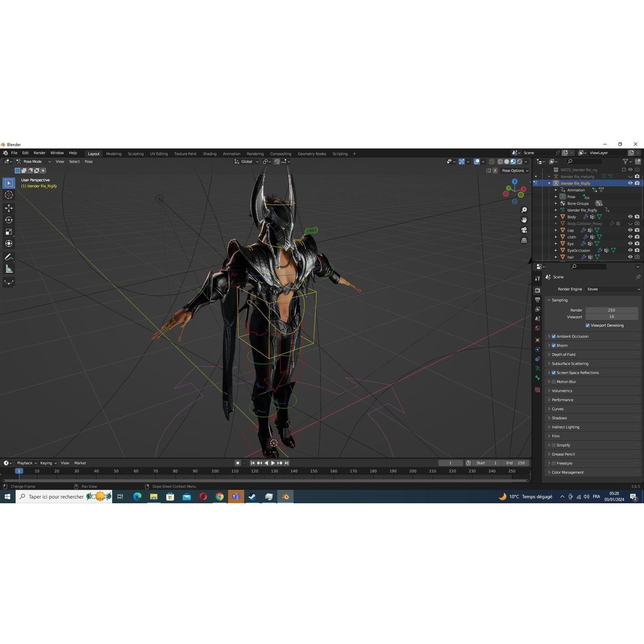Hide Body object with its eye icon
Image resolution: width=644 pixels, height=644 pixels.
tap(630, 217)
